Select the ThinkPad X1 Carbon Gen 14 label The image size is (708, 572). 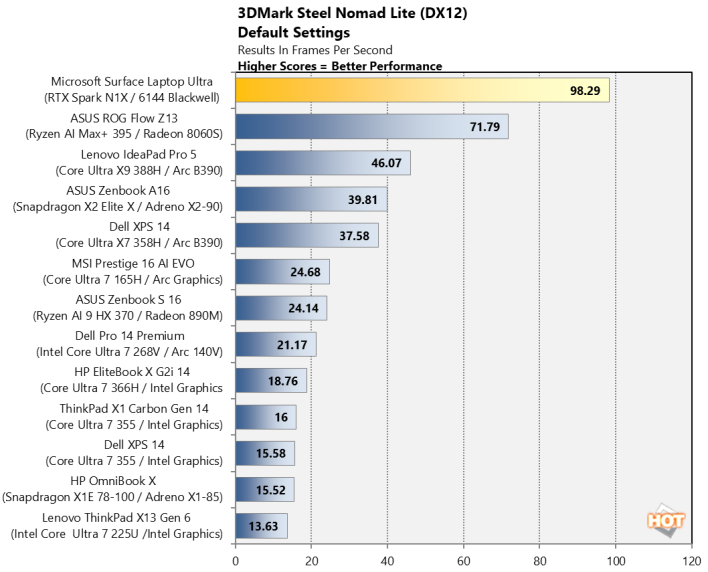134,409
